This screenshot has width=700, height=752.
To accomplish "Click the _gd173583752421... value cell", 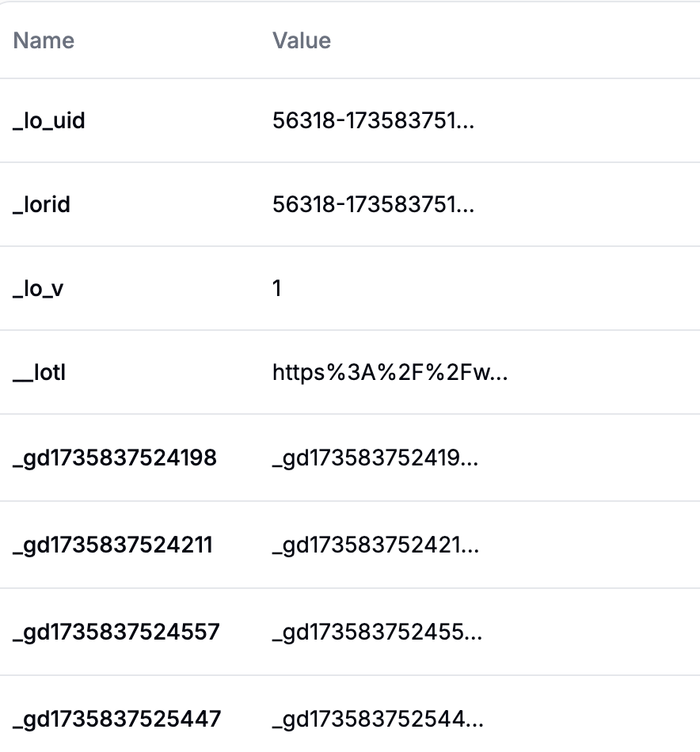I will point(375,545).
